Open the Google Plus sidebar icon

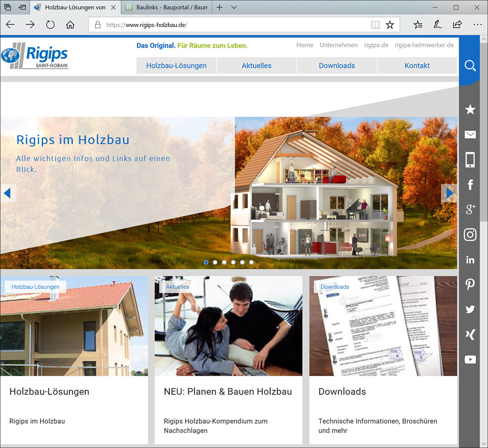[470, 210]
